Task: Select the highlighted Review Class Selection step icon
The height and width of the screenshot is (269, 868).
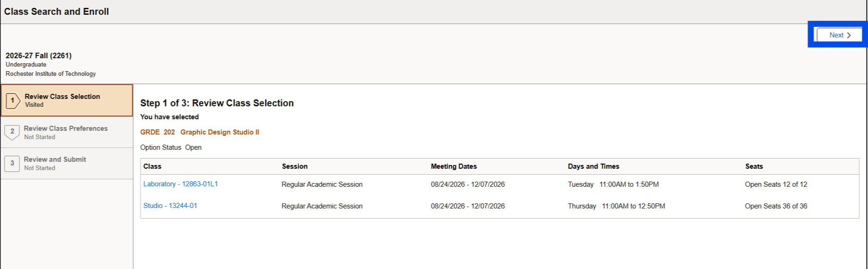Action: point(12,100)
